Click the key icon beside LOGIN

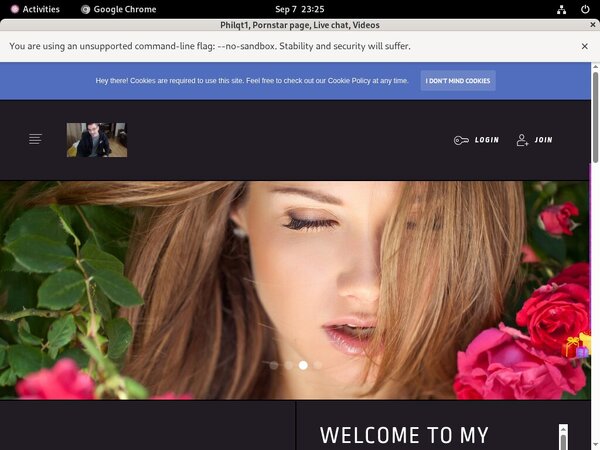pos(460,140)
